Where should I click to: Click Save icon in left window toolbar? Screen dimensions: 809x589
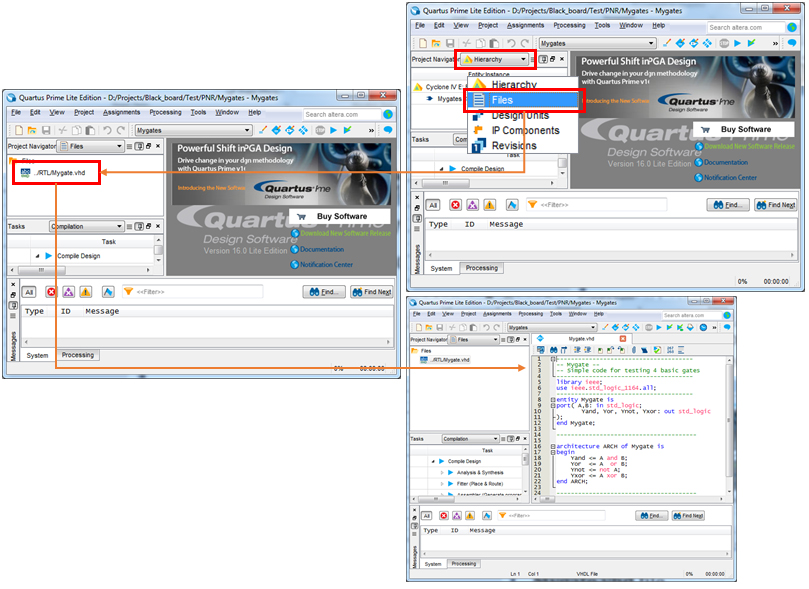[x=46, y=130]
